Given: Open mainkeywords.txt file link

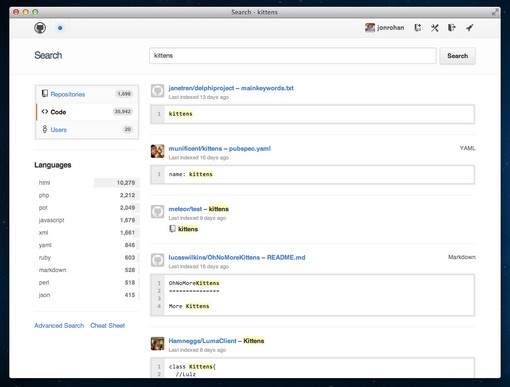Looking at the screenshot, I should pos(267,88).
